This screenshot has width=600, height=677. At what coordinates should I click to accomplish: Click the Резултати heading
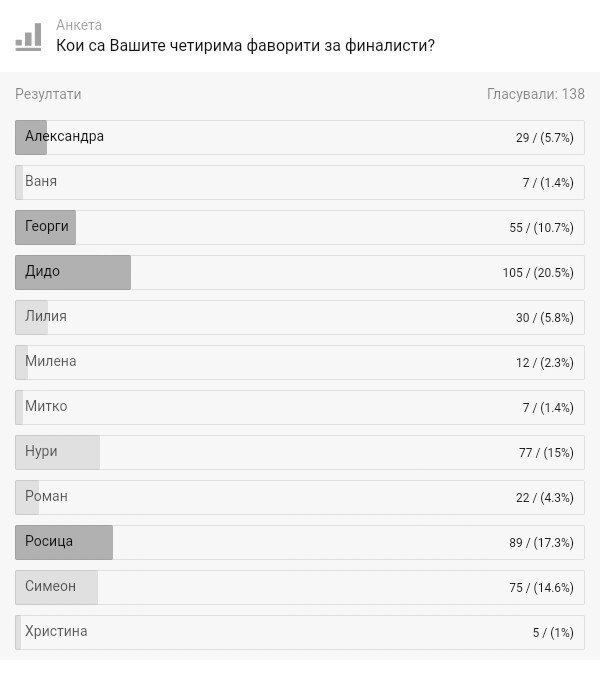48,94
